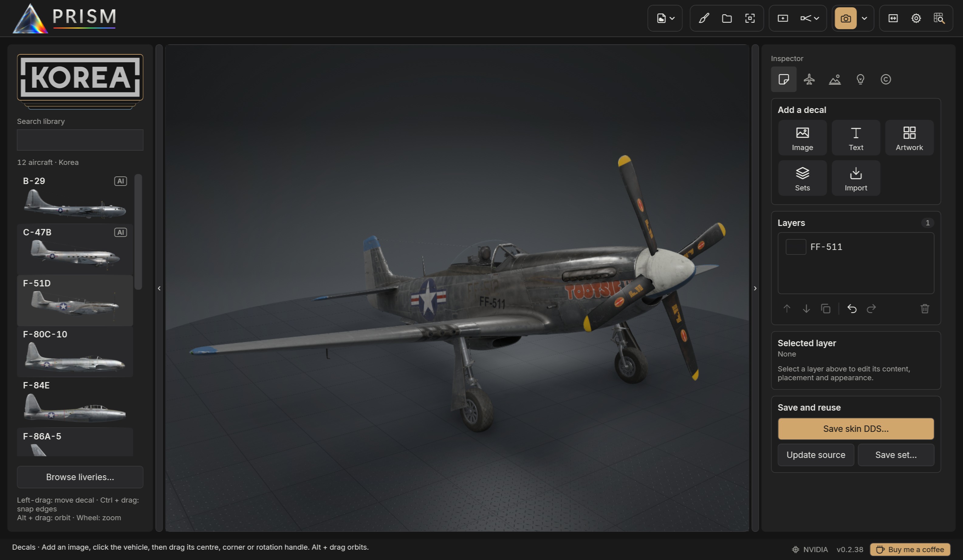Expand the chevron beside the camera button
This screenshot has width=963, height=560.
[x=864, y=18]
